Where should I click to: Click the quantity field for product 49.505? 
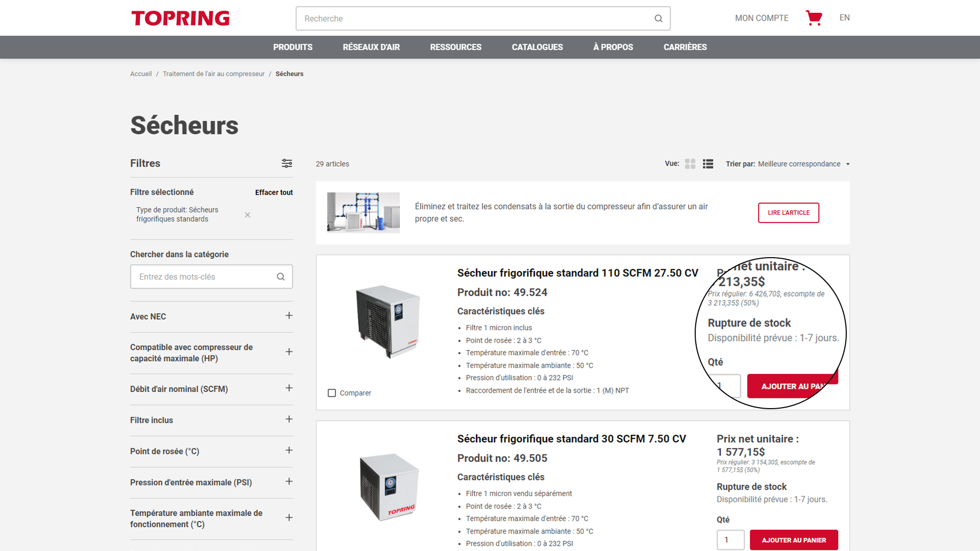point(730,540)
